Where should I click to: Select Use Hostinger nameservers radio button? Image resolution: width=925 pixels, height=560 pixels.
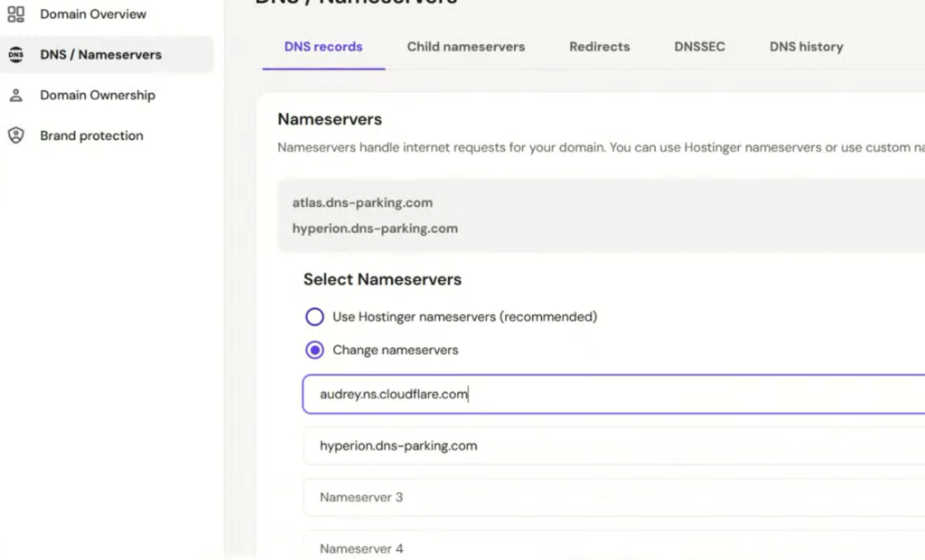click(314, 317)
